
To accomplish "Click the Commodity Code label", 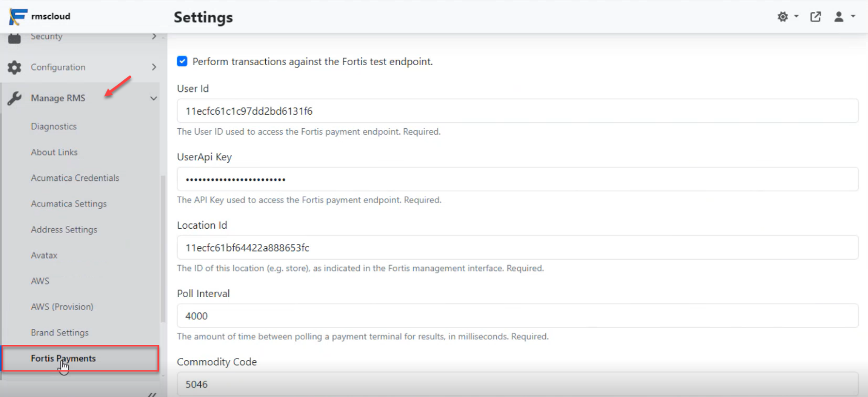I will (x=217, y=362).
